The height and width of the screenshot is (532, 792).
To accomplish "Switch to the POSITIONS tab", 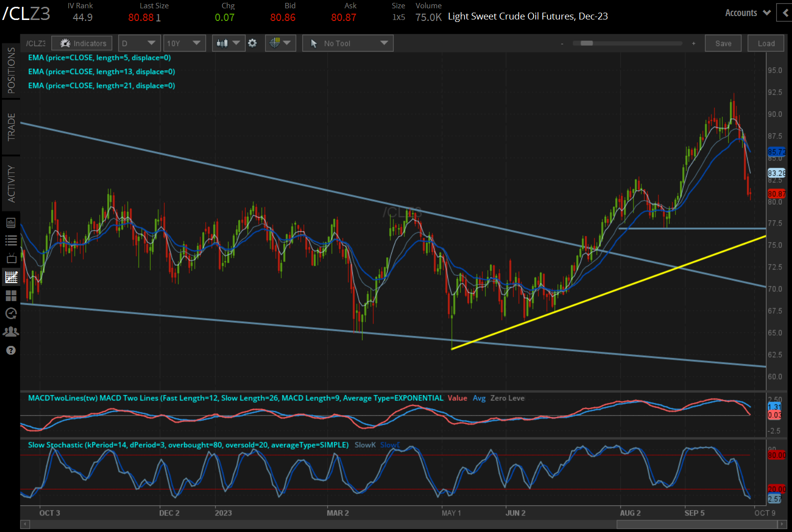I will click(x=11, y=71).
